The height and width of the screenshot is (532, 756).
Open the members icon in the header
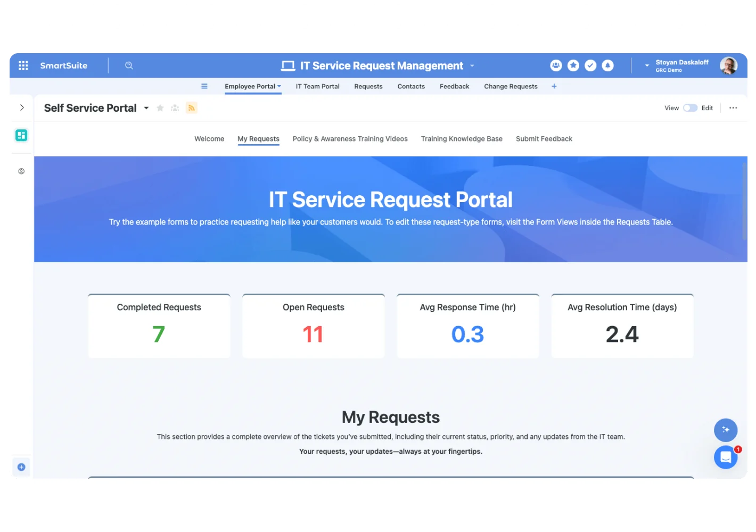pos(556,65)
